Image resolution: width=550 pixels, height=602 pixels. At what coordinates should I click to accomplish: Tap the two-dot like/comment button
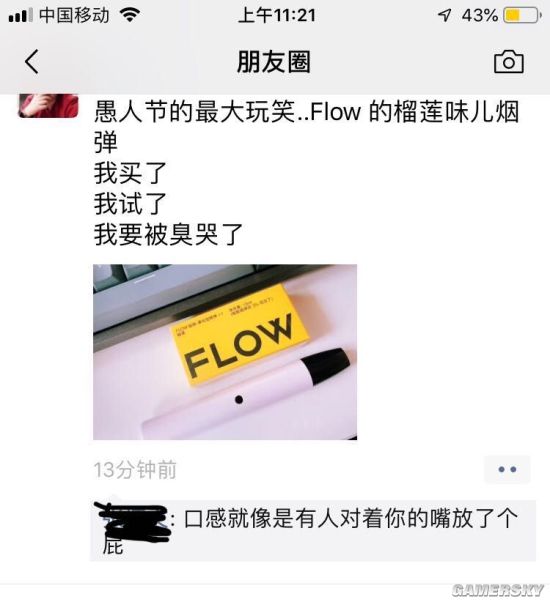coord(507,469)
